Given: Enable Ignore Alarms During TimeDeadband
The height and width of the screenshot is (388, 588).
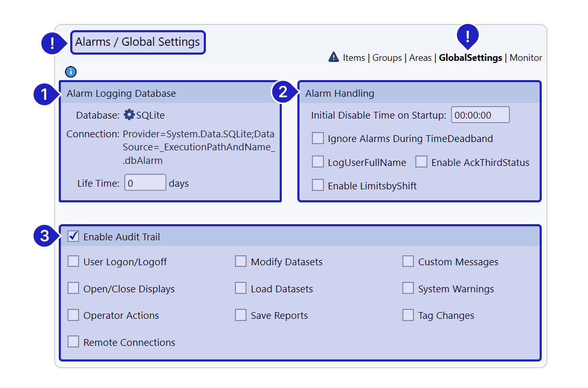Looking at the screenshot, I should (318, 138).
